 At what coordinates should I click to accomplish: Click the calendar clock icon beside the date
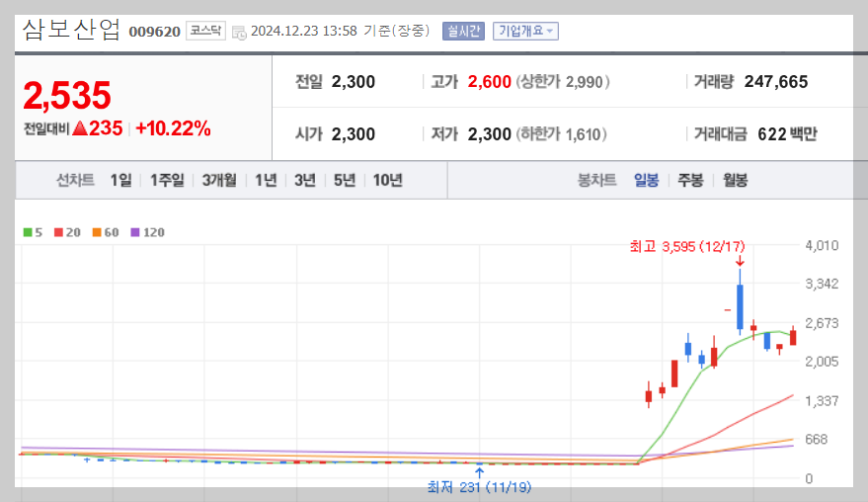click(239, 33)
